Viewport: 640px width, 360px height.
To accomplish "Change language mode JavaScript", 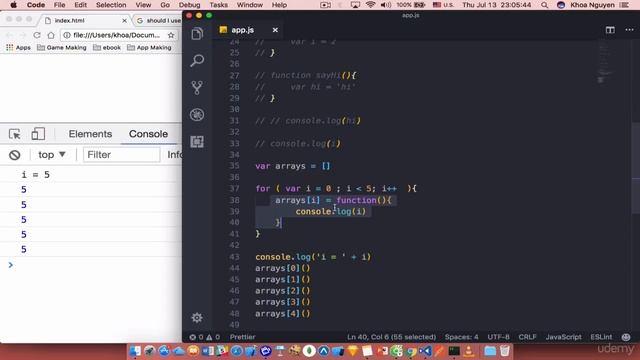I will [563, 337].
